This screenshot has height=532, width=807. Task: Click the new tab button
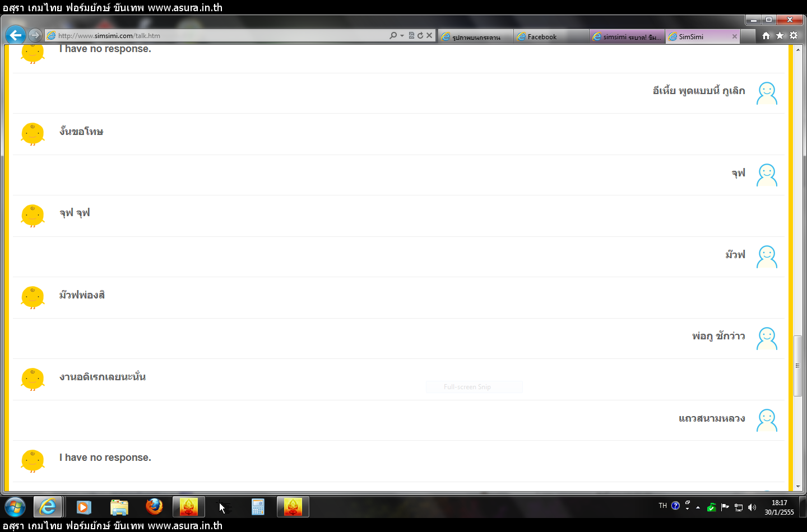tap(748, 37)
